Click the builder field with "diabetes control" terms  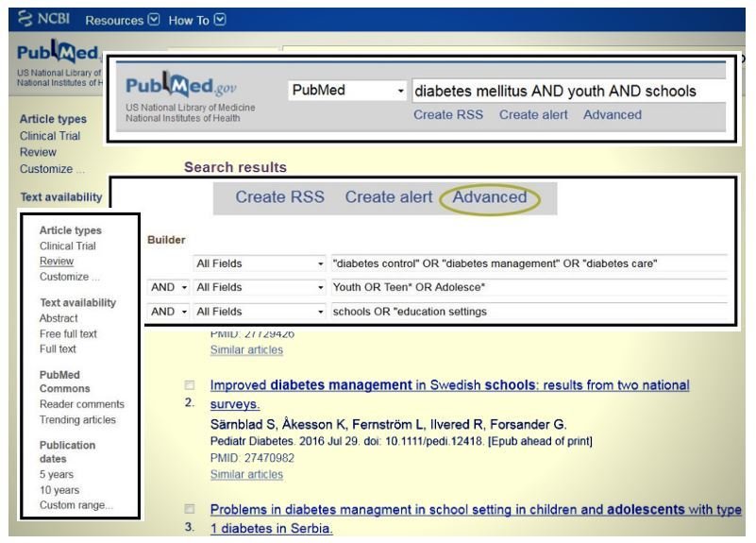pos(529,263)
